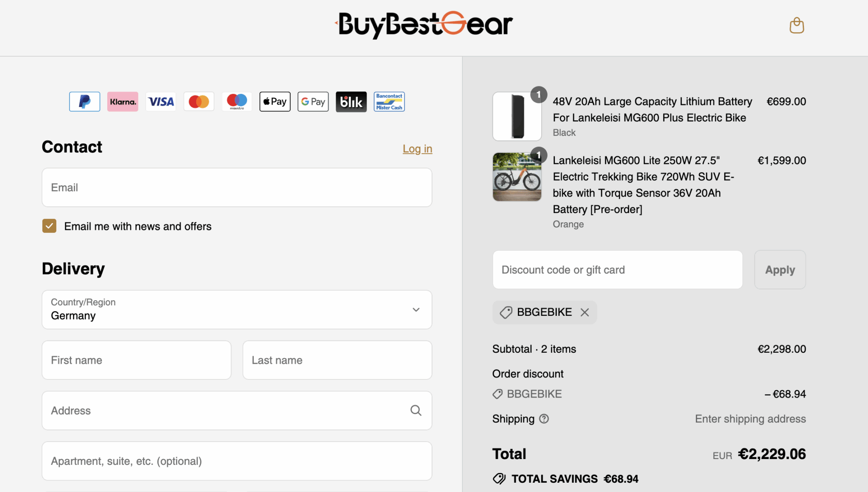The width and height of the screenshot is (868, 492).
Task: Click the tag icon in BBGEBIKE chip
Action: point(506,312)
